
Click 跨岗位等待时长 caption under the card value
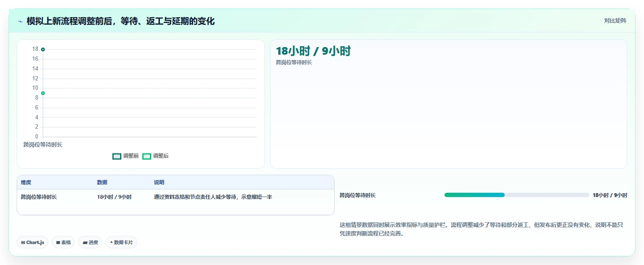pos(294,62)
